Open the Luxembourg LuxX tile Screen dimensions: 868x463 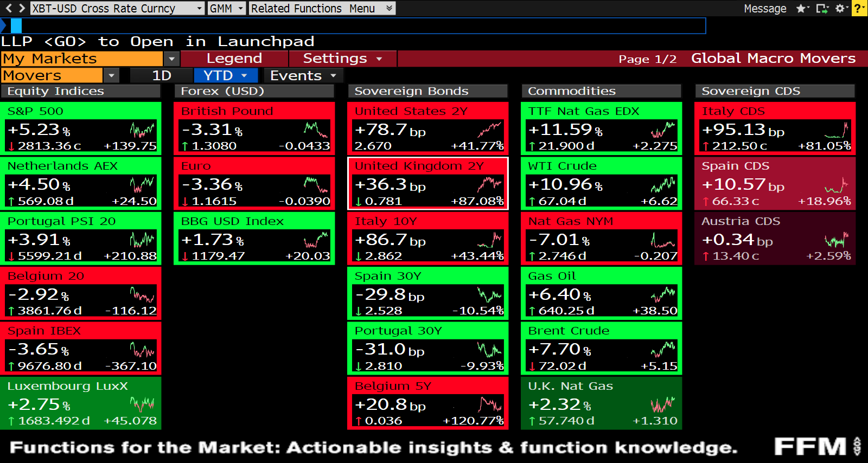click(81, 403)
